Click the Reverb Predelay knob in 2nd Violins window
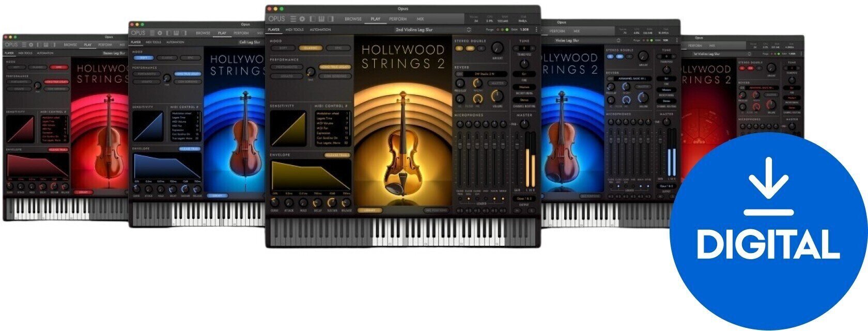 tap(459, 83)
